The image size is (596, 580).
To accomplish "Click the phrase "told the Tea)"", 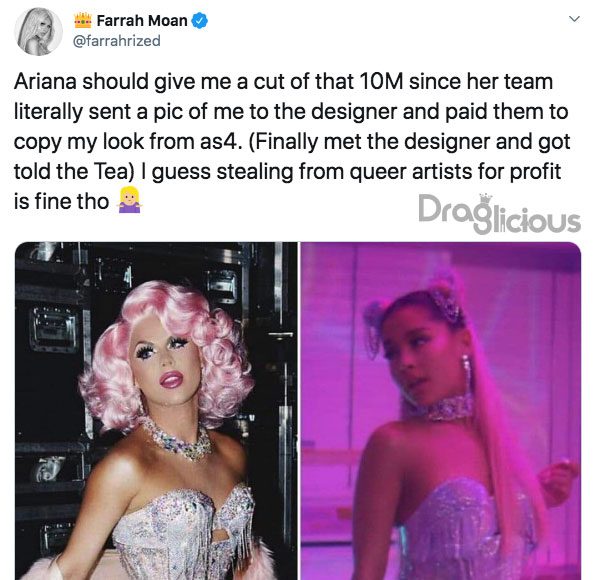I will tap(74, 171).
